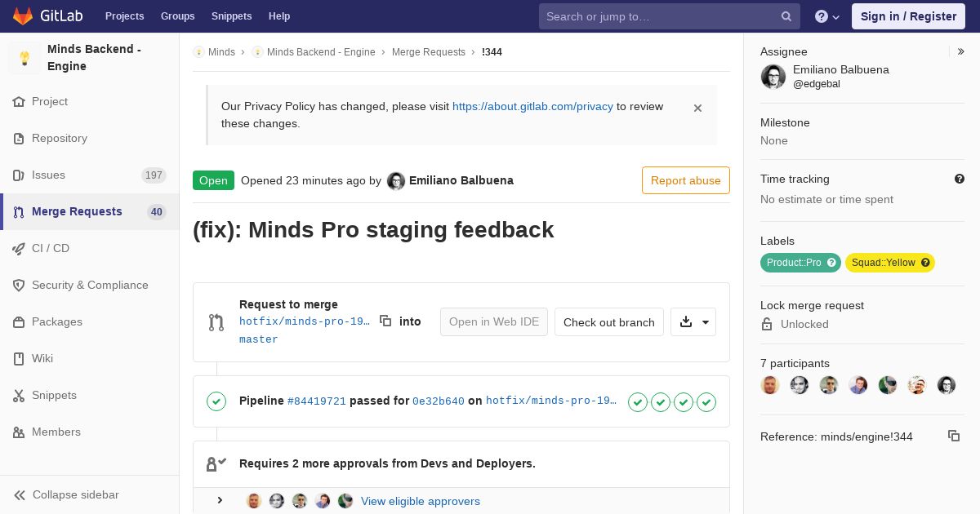Dismiss the privacy policy banner
980x514 pixels.
pyautogui.click(x=697, y=108)
